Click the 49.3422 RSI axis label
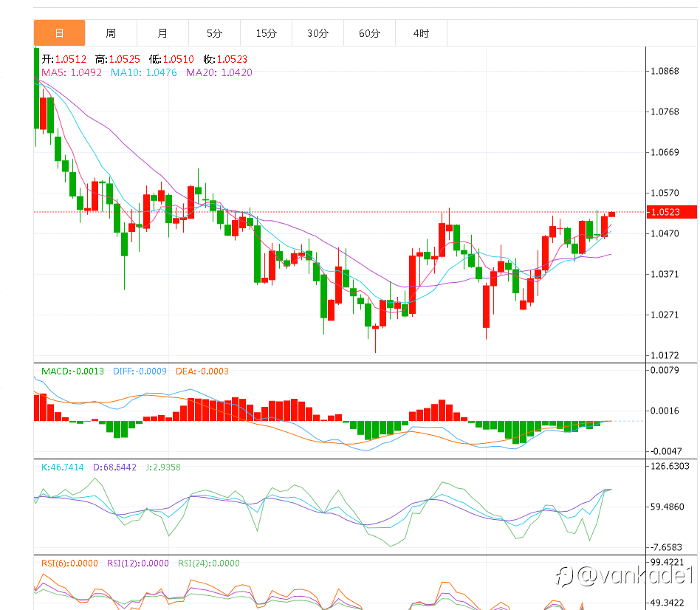This screenshot has height=610, width=700. pos(667,603)
